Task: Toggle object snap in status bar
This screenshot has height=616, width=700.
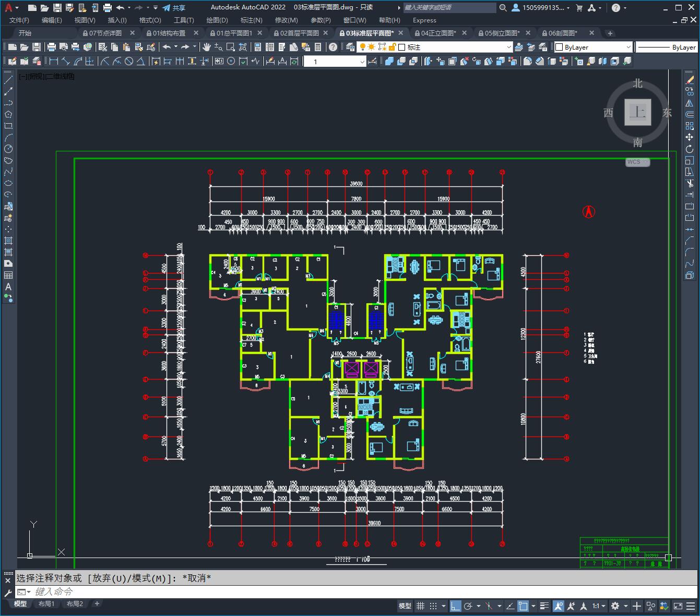Action: pos(523,606)
